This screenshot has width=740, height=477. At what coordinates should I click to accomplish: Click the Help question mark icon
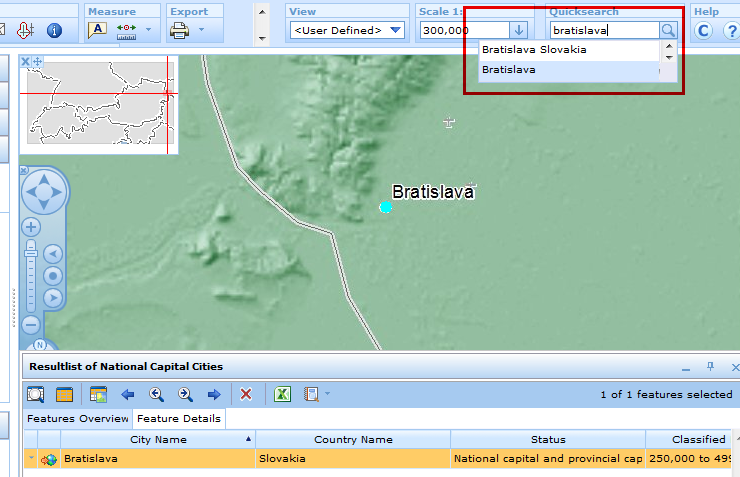(x=731, y=30)
